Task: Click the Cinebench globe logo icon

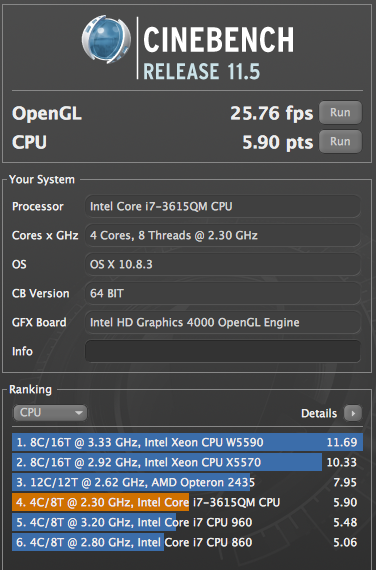Action: pyautogui.click(x=106, y=39)
